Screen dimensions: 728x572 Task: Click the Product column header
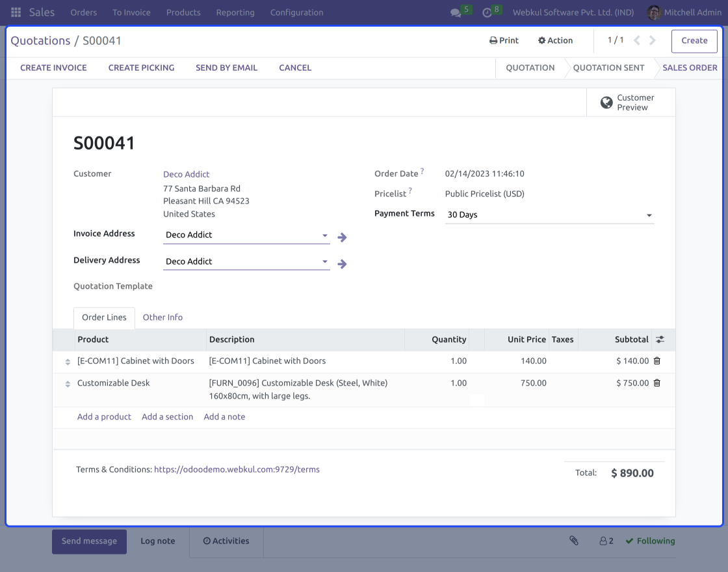[x=140, y=339]
